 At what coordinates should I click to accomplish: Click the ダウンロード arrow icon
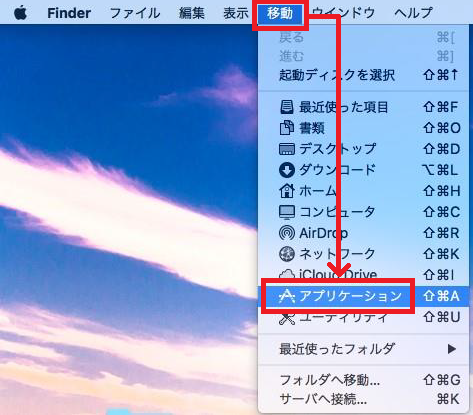(286, 170)
